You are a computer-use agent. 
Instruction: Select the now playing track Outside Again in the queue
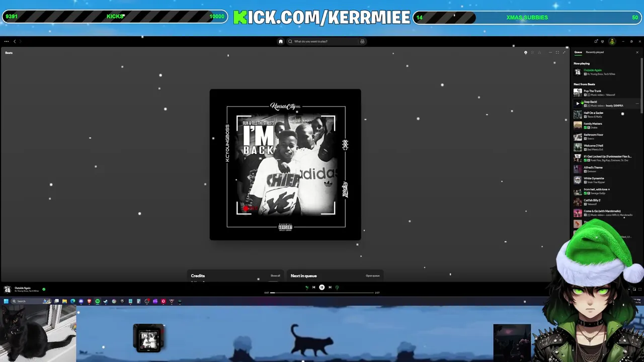pos(607,72)
